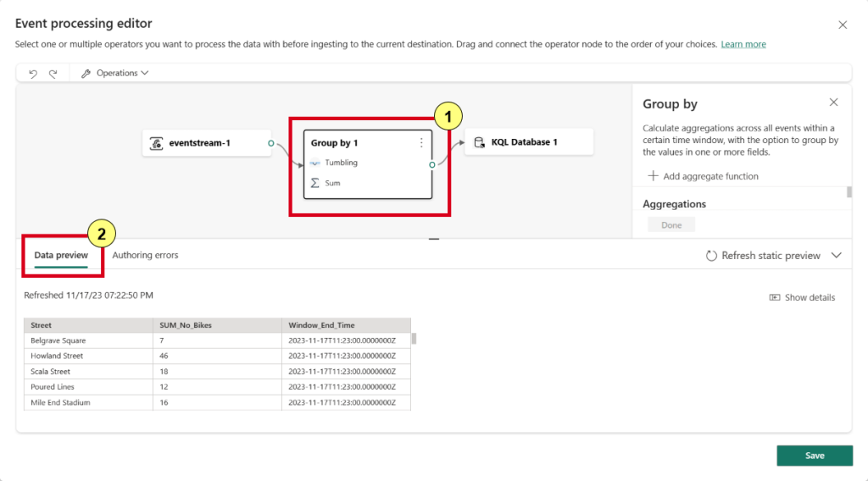The width and height of the screenshot is (868, 481).
Task: Click Belgrave Square's Window_End_Time cell
Action: (x=346, y=340)
